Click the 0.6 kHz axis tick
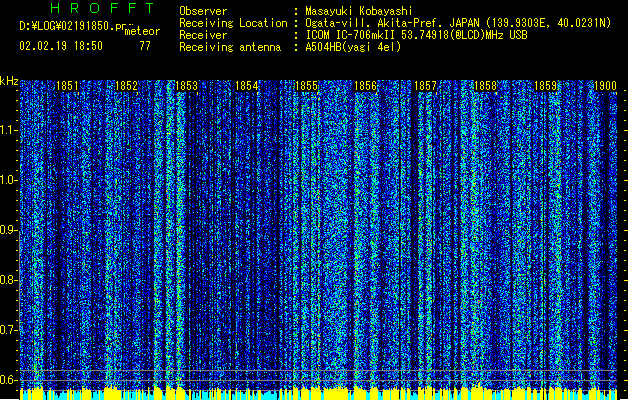This screenshot has width=629, height=400. [8, 380]
